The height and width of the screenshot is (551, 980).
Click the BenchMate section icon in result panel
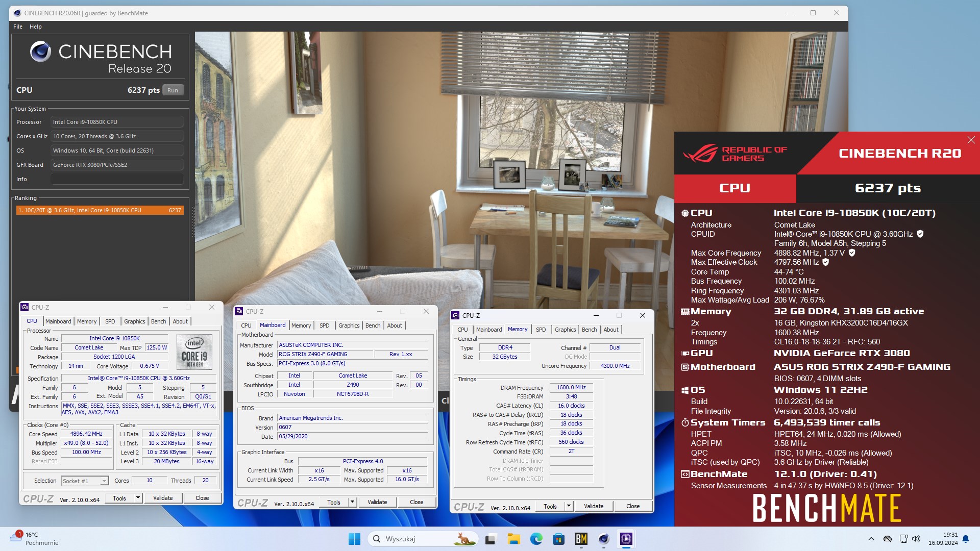pos(685,474)
